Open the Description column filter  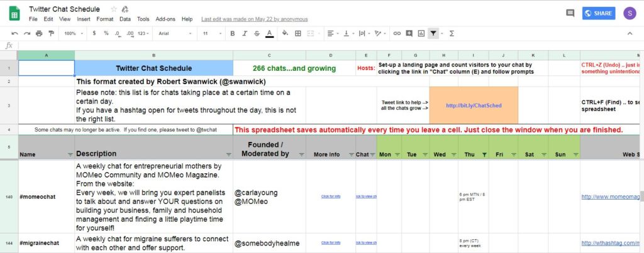pos(228,154)
